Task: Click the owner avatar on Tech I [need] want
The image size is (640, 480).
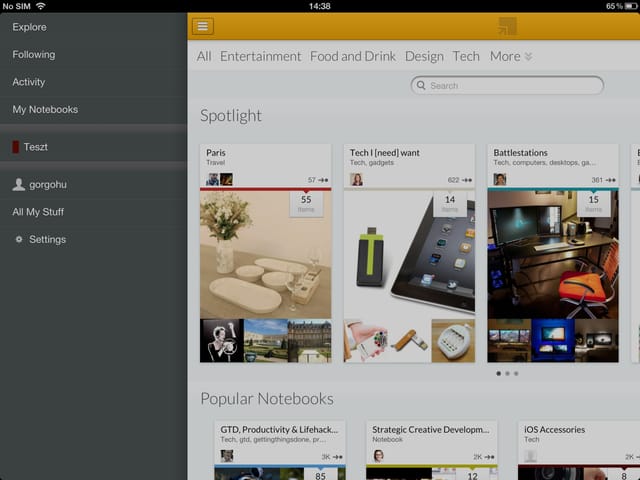Action: 356,179
